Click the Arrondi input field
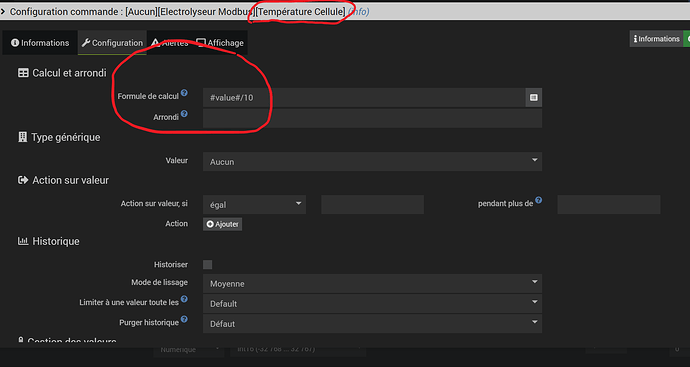The height and width of the screenshot is (367, 690). 372,118
